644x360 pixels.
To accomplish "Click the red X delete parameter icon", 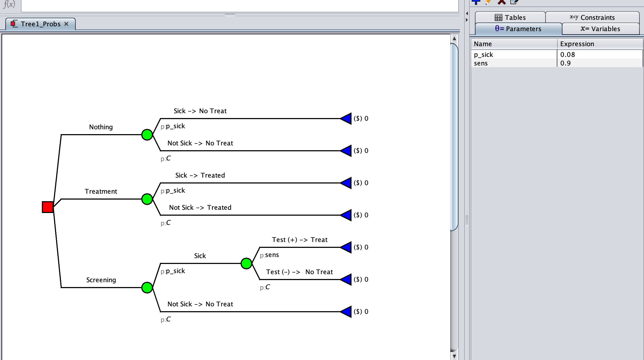I will pos(501,2).
